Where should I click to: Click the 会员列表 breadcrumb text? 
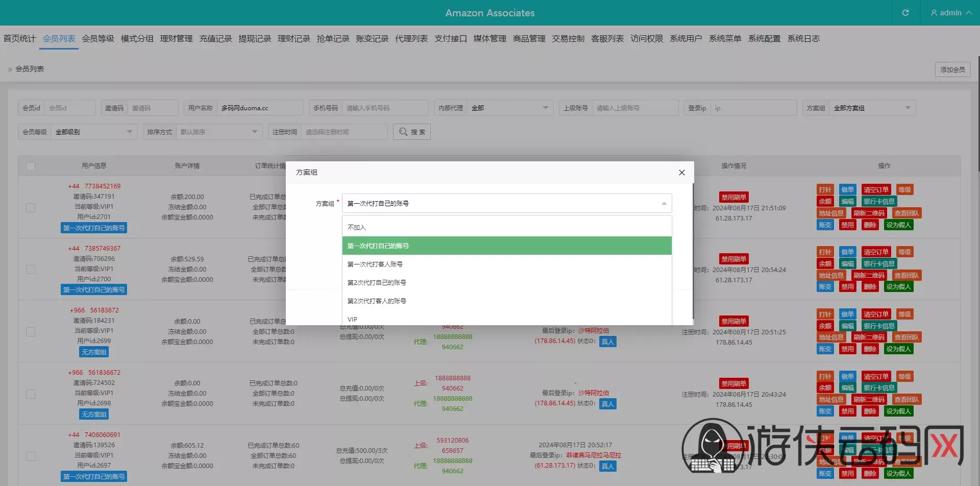(30, 69)
